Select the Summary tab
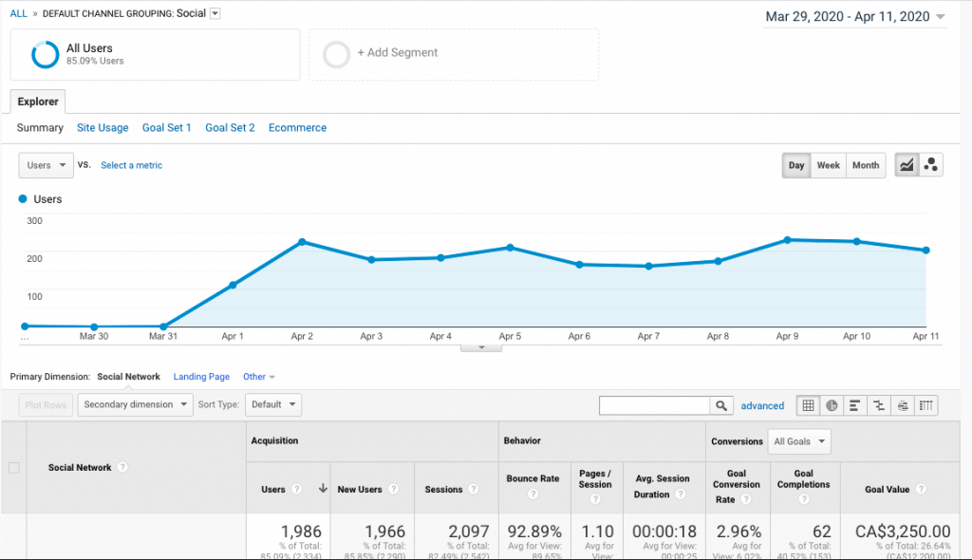The width and height of the screenshot is (972, 560). [x=40, y=128]
